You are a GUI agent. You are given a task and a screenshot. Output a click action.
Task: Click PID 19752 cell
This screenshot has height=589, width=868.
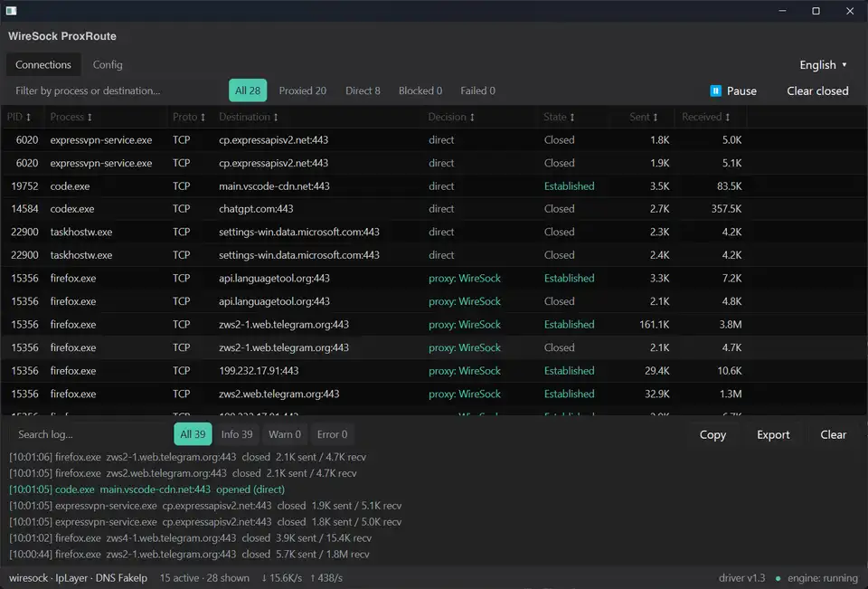coord(24,186)
